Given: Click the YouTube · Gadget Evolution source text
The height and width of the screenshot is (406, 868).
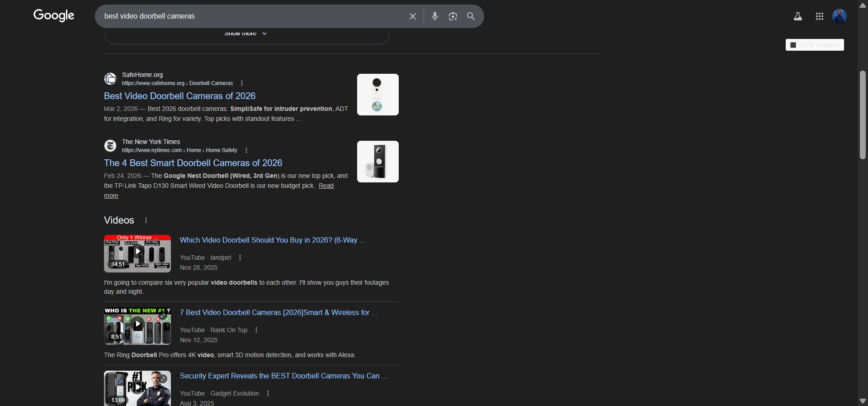Looking at the screenshot, I should click(219, 393).
